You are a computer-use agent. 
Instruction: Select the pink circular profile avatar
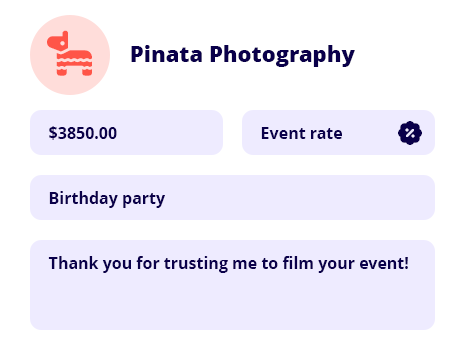[x=70, y=55]
